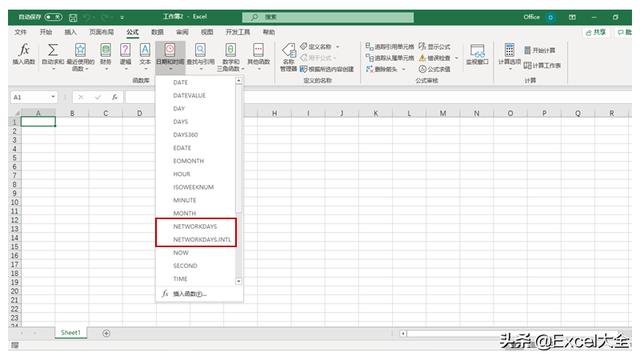This screenshot has height=360, width=640.
Task: Click Calculate Sheet (计算工作表)
Action: pyautogui.click(x=542, y=65)
